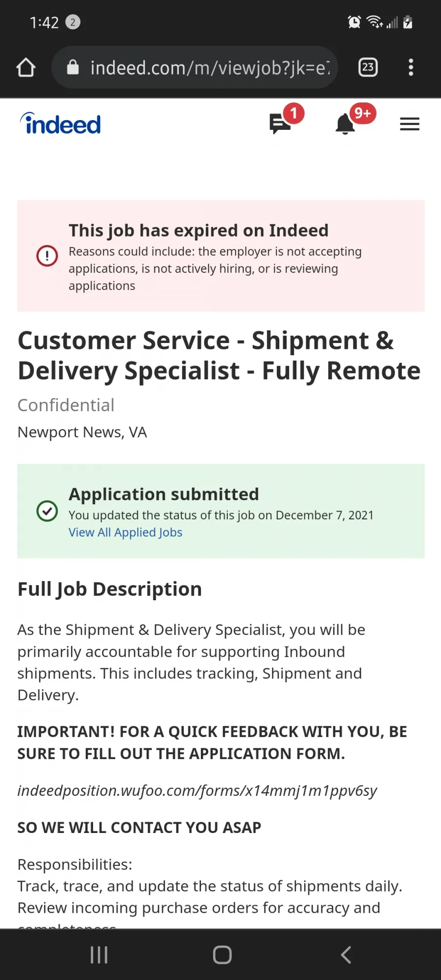Open View All Applied Jobs link
Image resolution: width=441 pixels, height=980 pixels.
[x=125, y=532]
